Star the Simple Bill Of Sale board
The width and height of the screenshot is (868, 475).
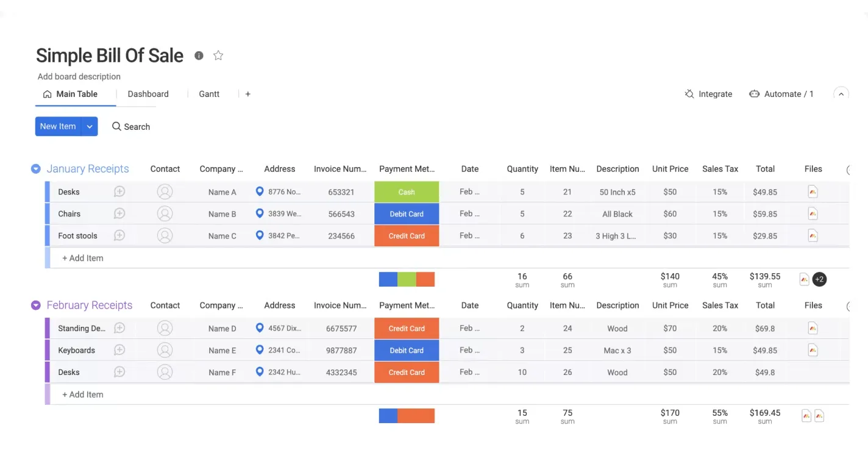pos(218,55)
